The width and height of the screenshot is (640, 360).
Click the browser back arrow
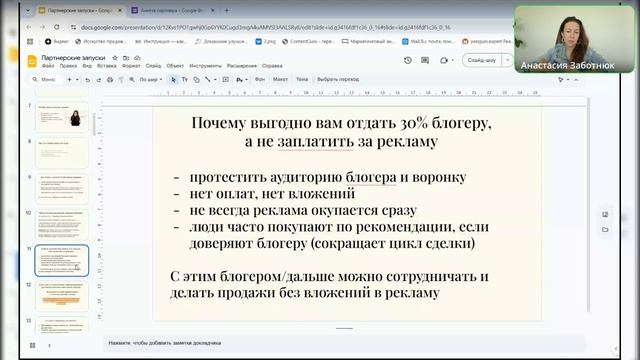29,27
